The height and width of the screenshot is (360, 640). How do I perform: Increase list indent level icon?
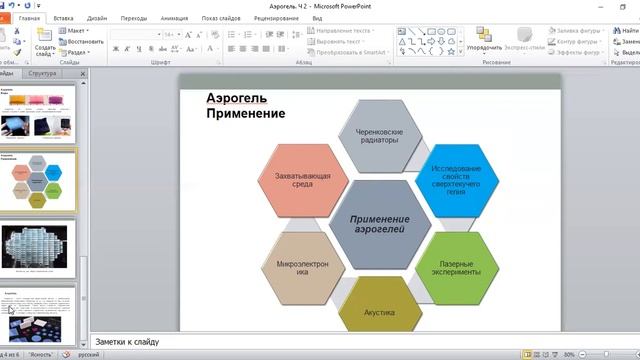(280, 35)
